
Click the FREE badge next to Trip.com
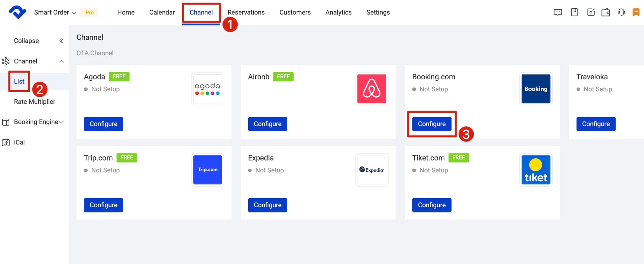[x=127, y=158]
